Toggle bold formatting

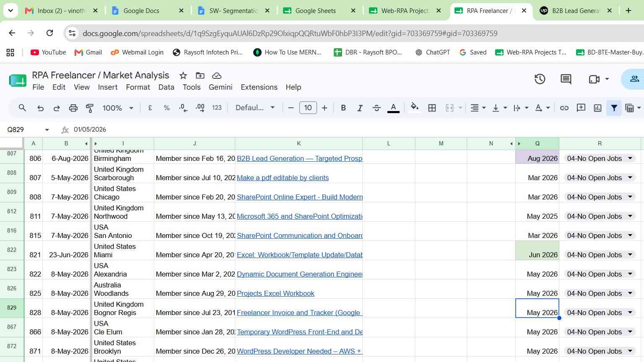click(x=343, y=108)
